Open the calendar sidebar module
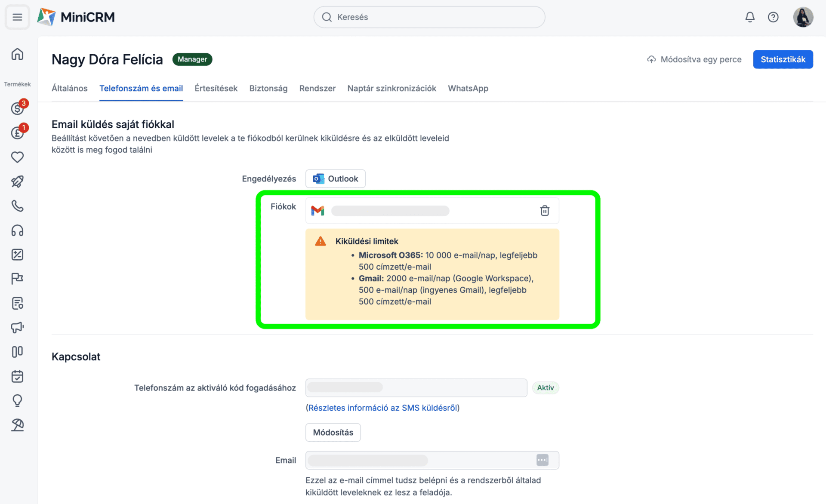This screenshot has width=826, height=504. pyautogui.click(x=17, y=376)
